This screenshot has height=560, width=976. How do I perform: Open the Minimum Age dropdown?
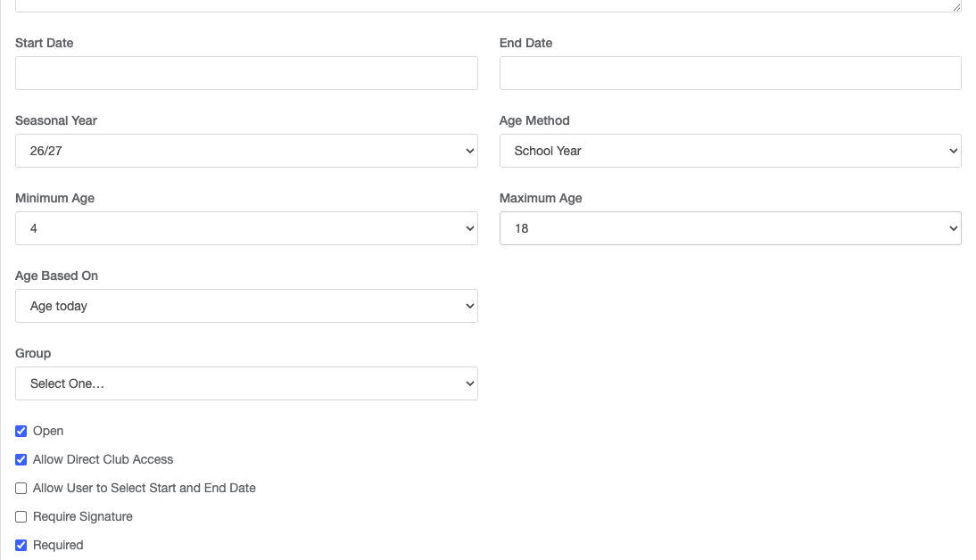246,228
